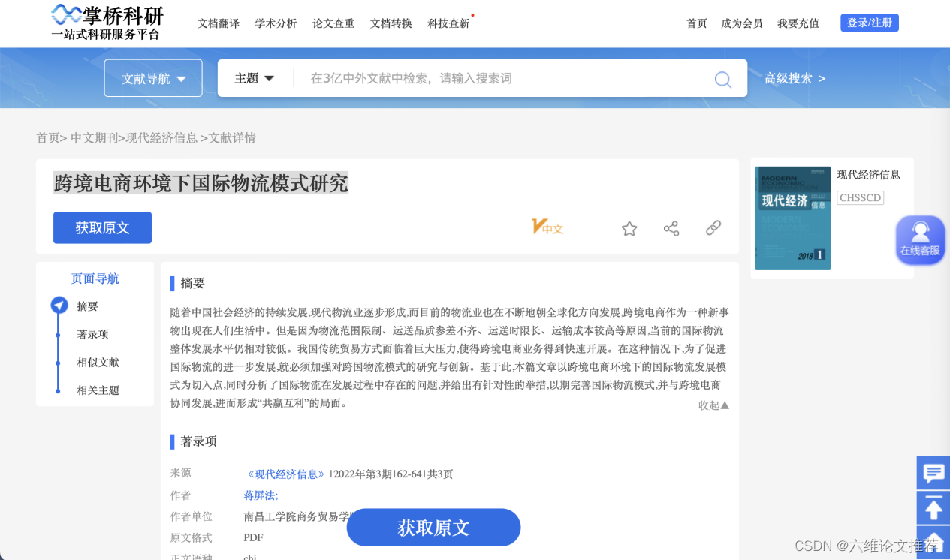
Task: Open the 文献导航 dropdown
Action: (x=153, y=78)
